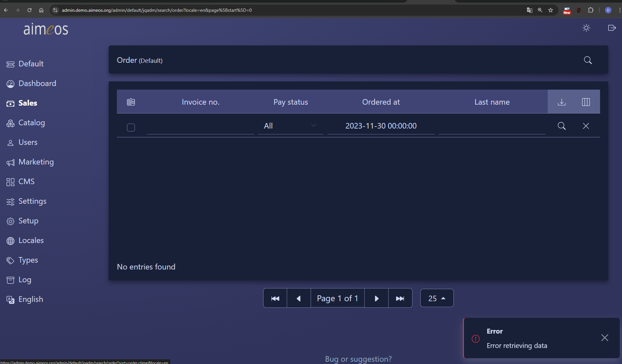The image size is (622, 364).
Task: Sort by Last name column
Action: pyautogui.click(x=492, y=102)
